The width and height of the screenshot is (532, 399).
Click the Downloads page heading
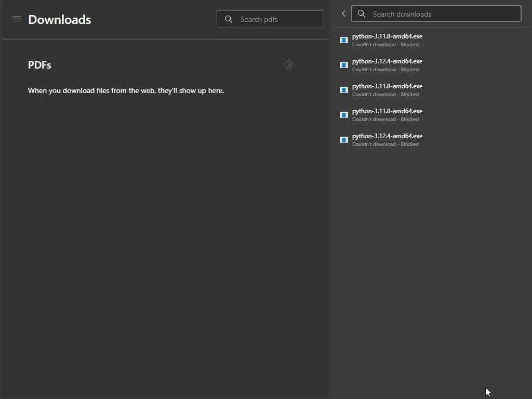click(60, 20)
